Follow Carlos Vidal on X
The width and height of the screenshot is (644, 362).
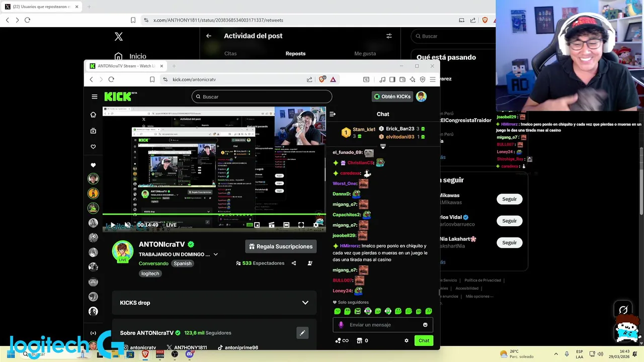point(509,221)
